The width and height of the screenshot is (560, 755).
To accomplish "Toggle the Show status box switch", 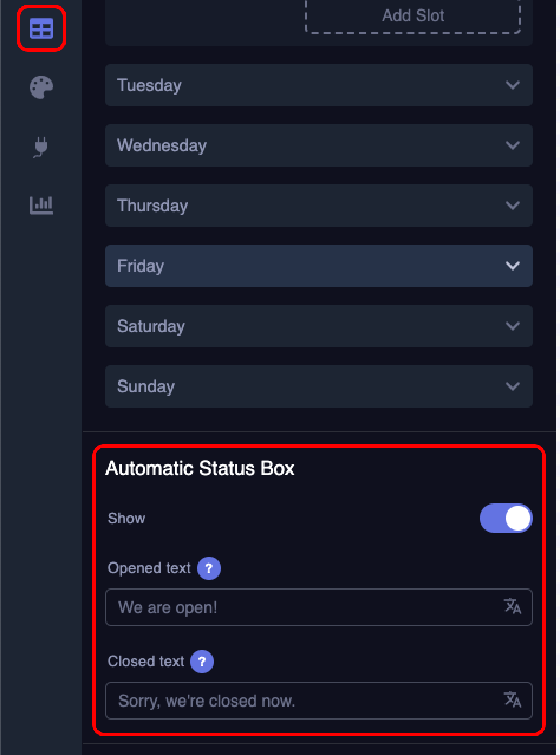I will pyautogui.click(x=506, y=519).
